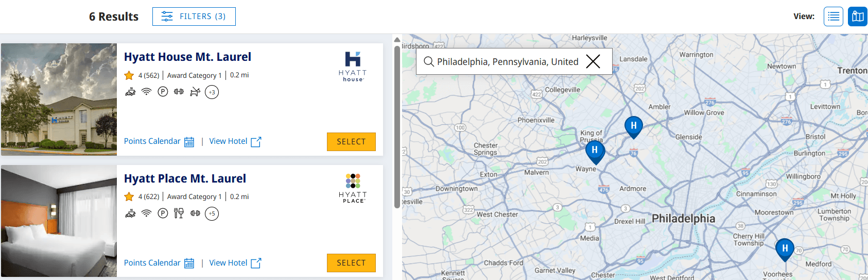Viewport: 868px width, 280px height.
Task: Switch to list view
Action: click(x=833, y=17)
